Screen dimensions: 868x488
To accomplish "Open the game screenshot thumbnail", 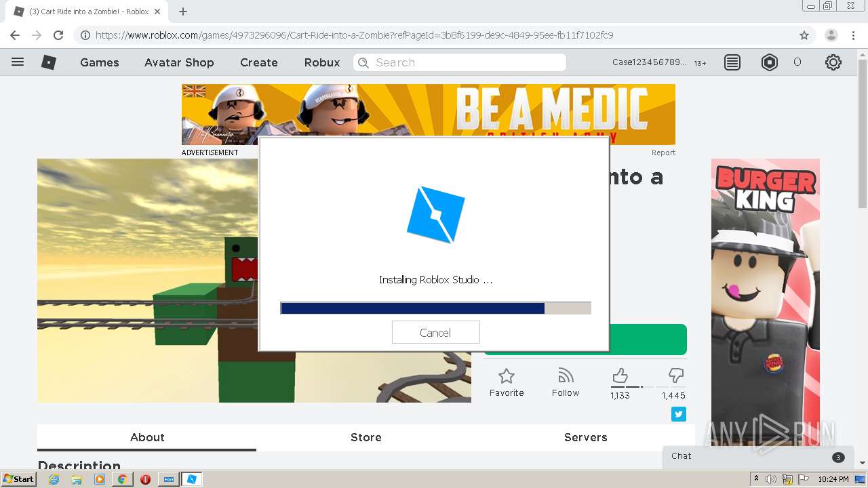I will (x=254, y=281).
